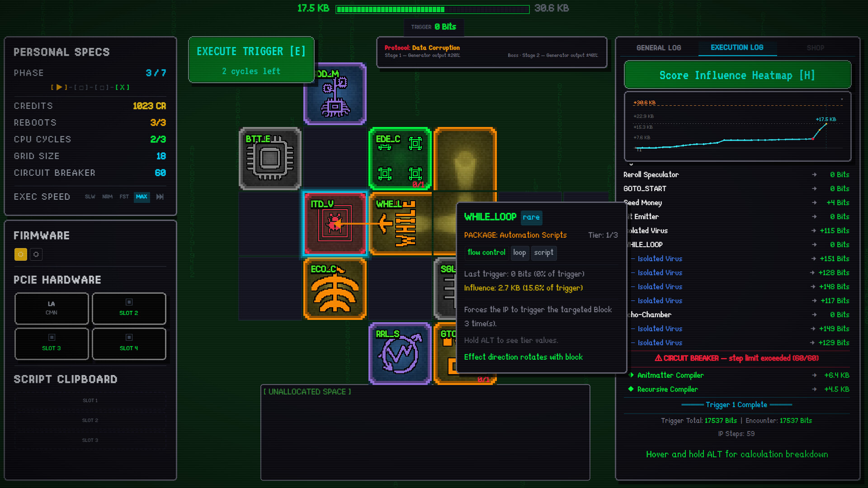Click script clipboard Slot 3
This screenshot has height=488, width=868.
(90, 440)
